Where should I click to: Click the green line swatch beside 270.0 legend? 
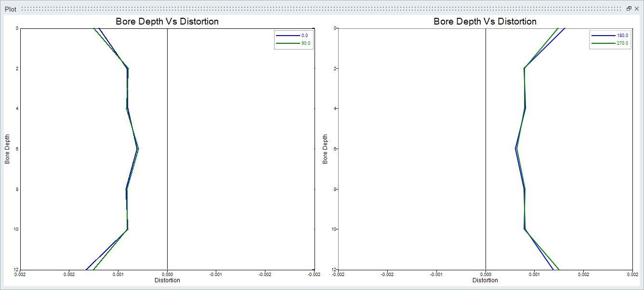click(604, 43)
